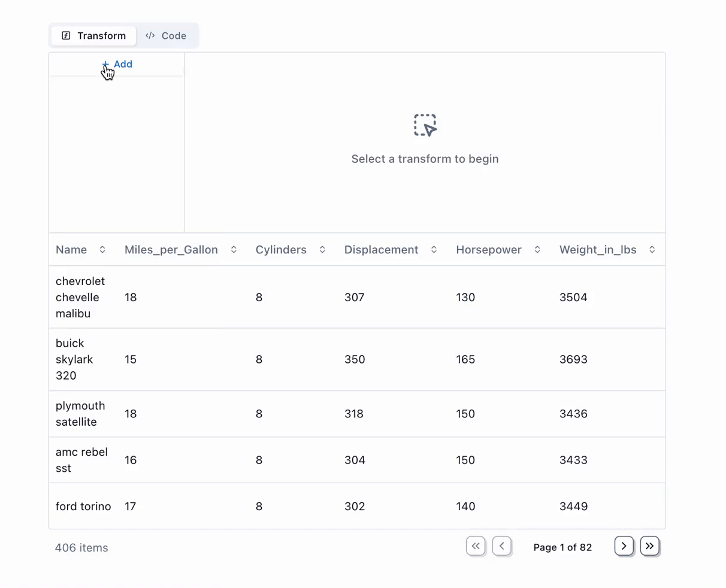The width and height of the screenshot is (726, 588).
Task: Click the sort icon next to Name
Action: [102, 250]
